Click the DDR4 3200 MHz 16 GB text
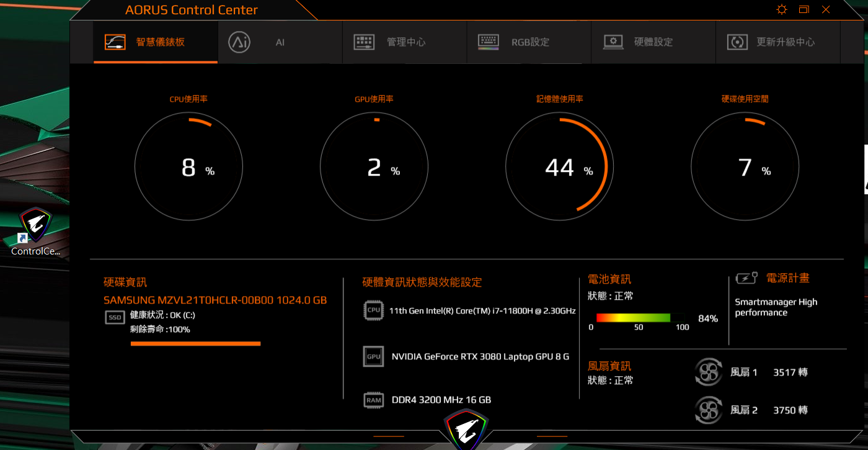 pos(441,400)
